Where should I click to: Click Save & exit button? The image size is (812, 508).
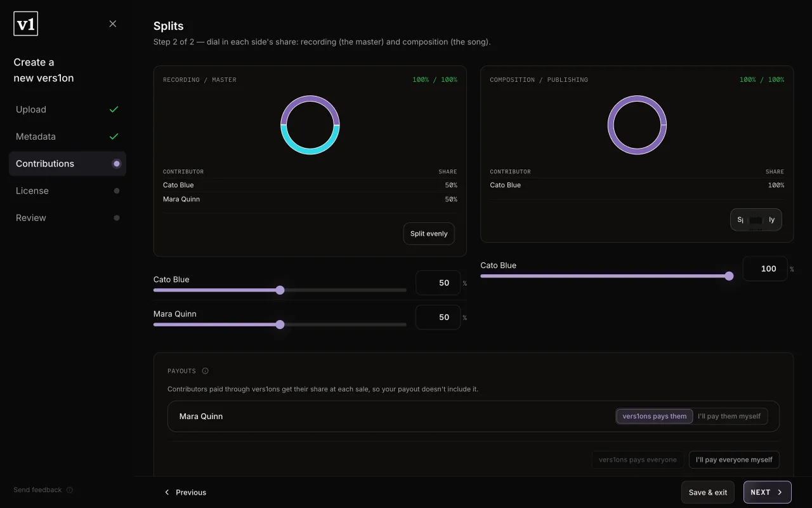[x=708, y=492]
